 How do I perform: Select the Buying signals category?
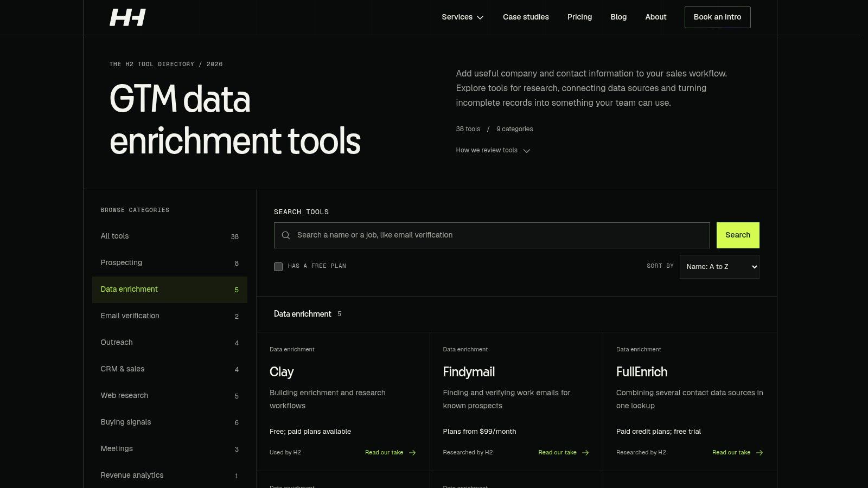[x=170, y=422]
